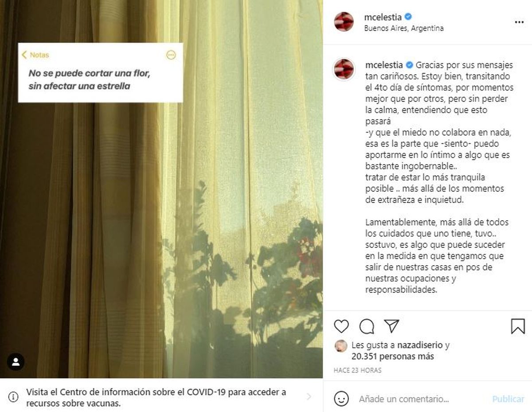Click the Publicar button

pyautogui.click(x=508, y=399)
